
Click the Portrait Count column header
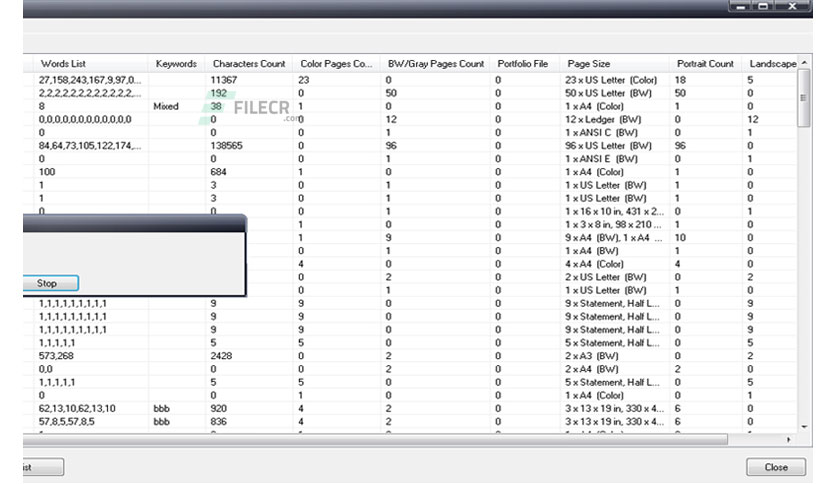(x=705, y=63)
